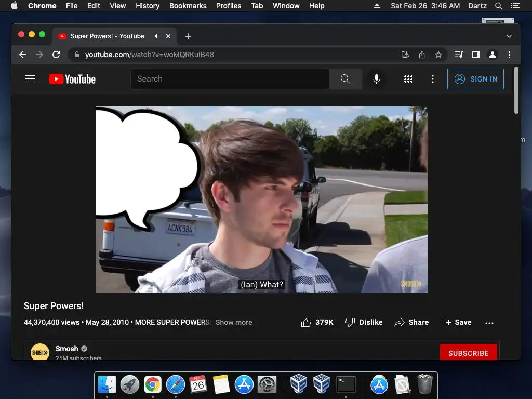Click the date and time clock
Viewport: 532px width, 399px height.
[425, 6]
